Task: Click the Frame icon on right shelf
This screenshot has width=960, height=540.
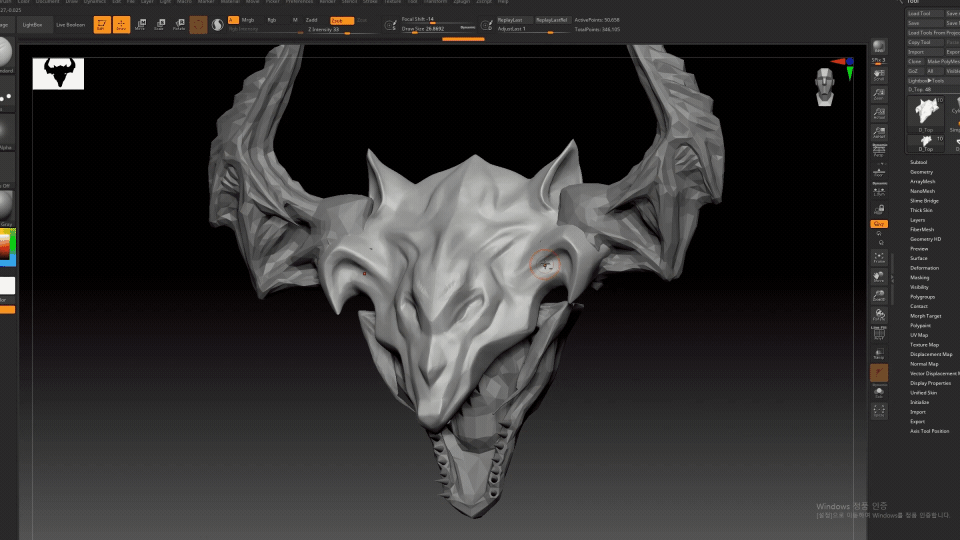Action: coord(879,258)
